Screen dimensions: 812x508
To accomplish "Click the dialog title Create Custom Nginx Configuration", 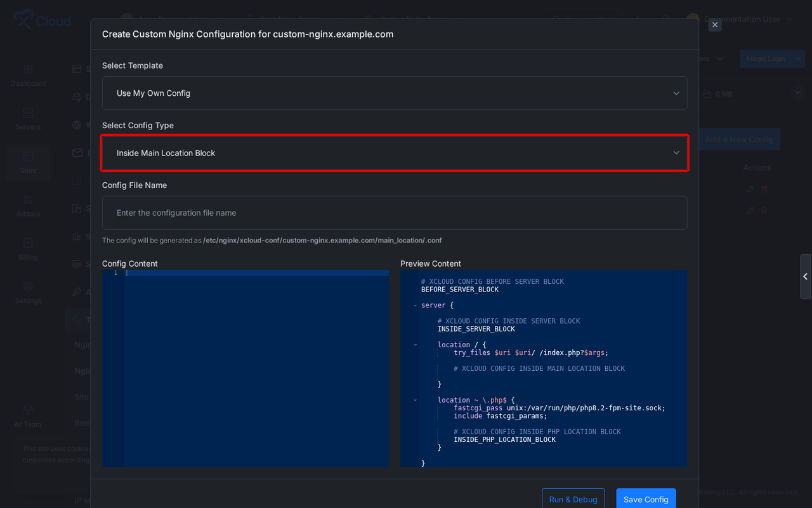I will click(248, 34).
